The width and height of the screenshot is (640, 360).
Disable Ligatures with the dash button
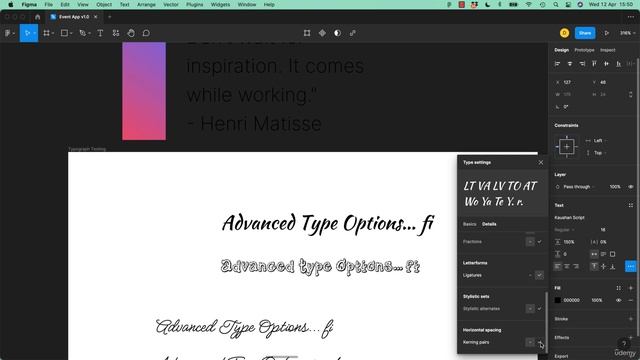[530, 275]
